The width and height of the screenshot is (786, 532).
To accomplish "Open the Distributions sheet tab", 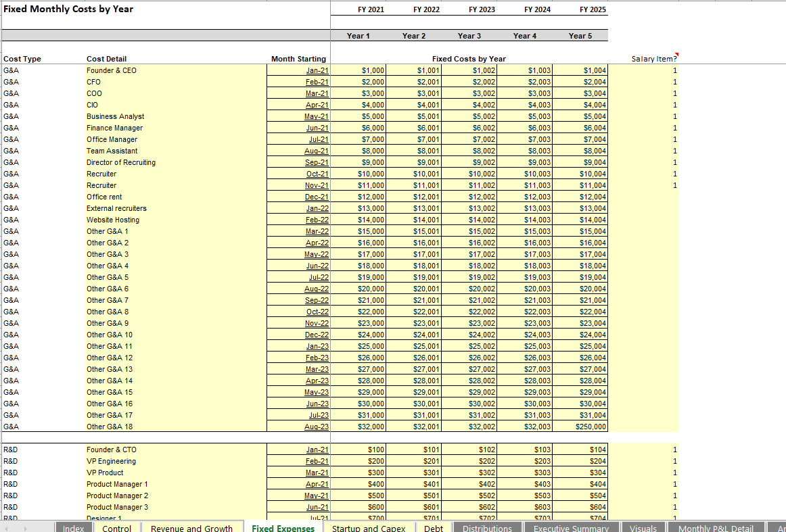I will click(x=487, y=528).
